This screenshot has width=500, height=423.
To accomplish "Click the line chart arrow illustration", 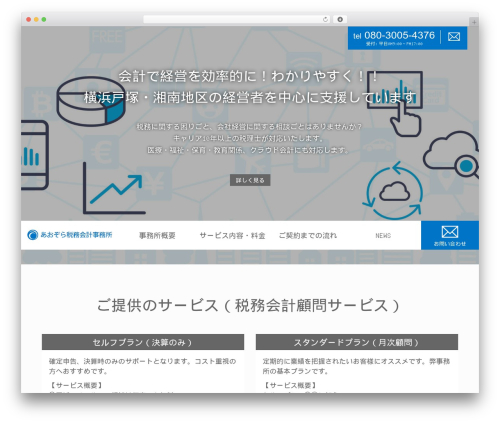I will tap(114, 188).
